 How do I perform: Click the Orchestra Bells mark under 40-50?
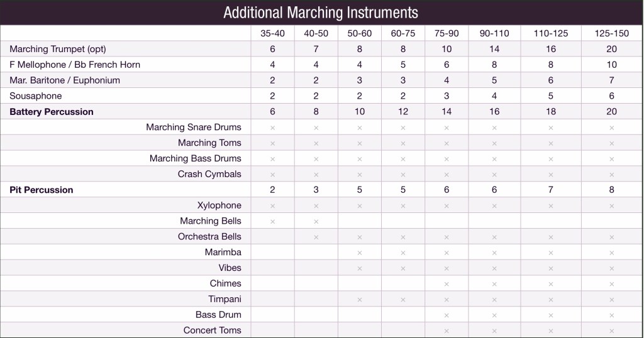(x=316, y=237)
